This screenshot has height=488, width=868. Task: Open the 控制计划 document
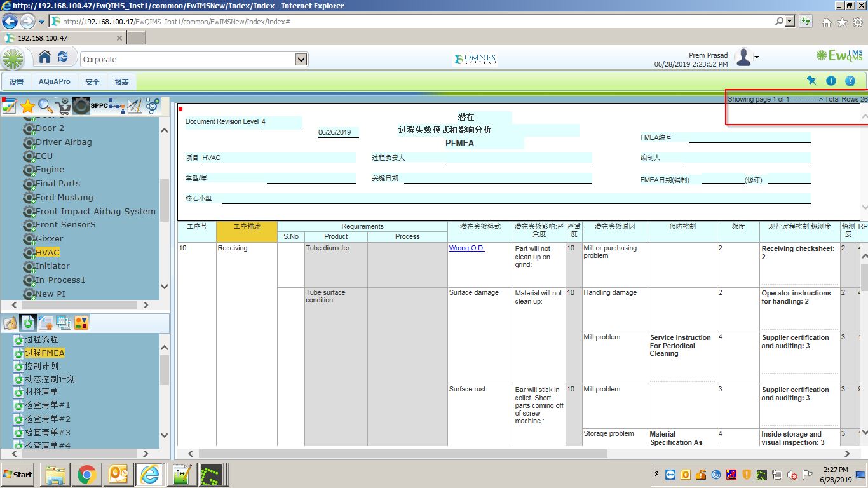click(x=41, y=366)
